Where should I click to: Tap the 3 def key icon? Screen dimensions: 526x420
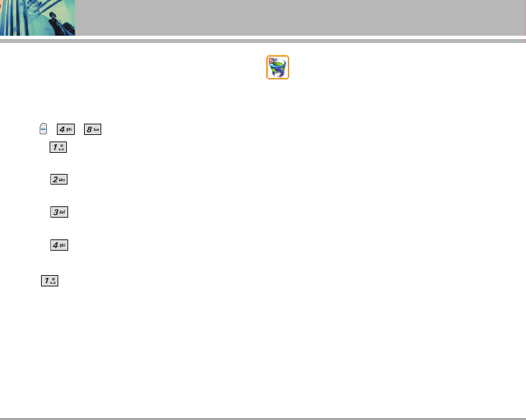pyautogui.click(x=60, y=212)
